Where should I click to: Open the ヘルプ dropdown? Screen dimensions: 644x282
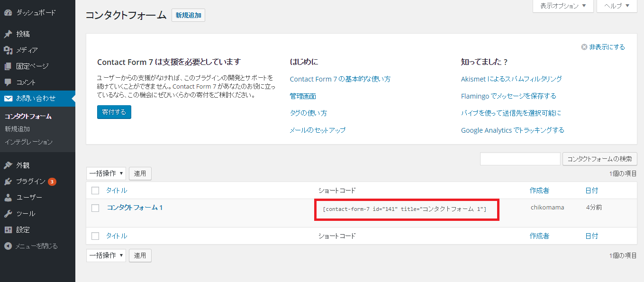point(617,6)
